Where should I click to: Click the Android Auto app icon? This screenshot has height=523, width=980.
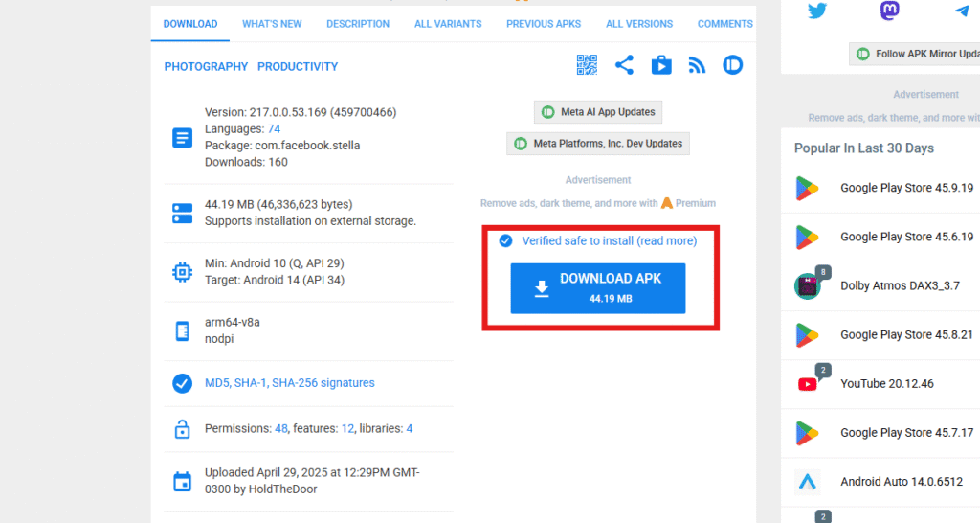(x=807, y=482)
